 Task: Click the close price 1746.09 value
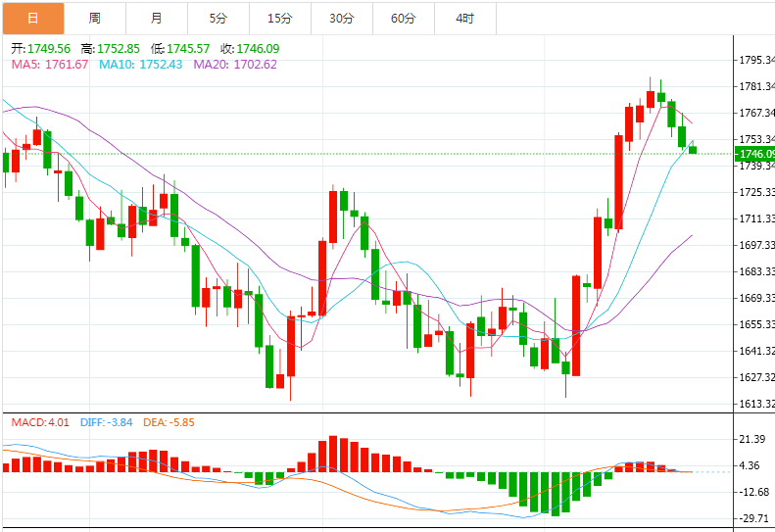tap(258, 48)
